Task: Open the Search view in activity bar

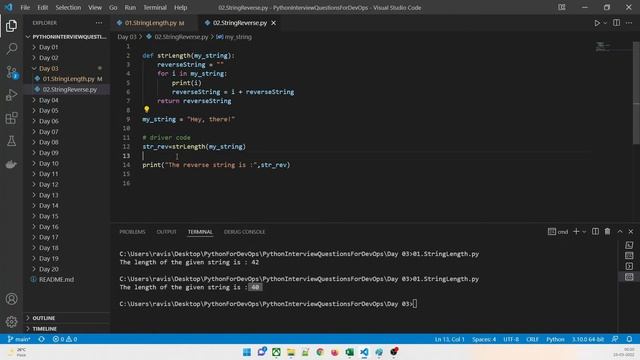Action: (x=11, y=49)
